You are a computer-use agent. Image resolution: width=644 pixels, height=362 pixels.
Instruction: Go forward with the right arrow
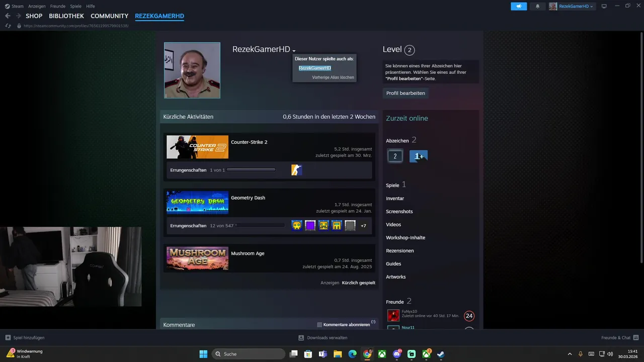point(18,16)
